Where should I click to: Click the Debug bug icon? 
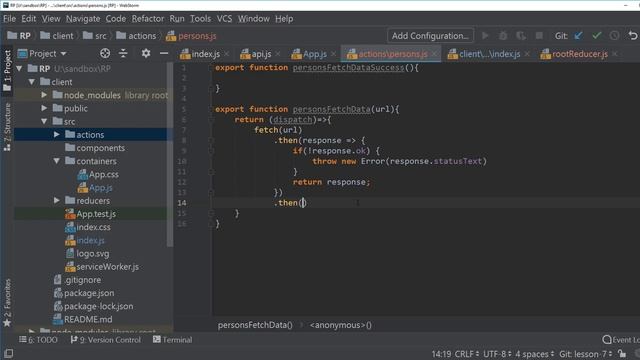point(503,36)
